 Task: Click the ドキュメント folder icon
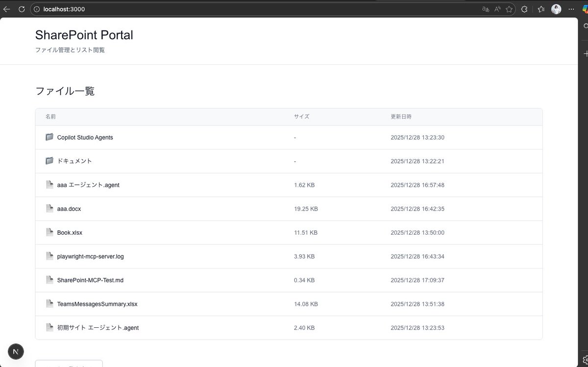49,161
